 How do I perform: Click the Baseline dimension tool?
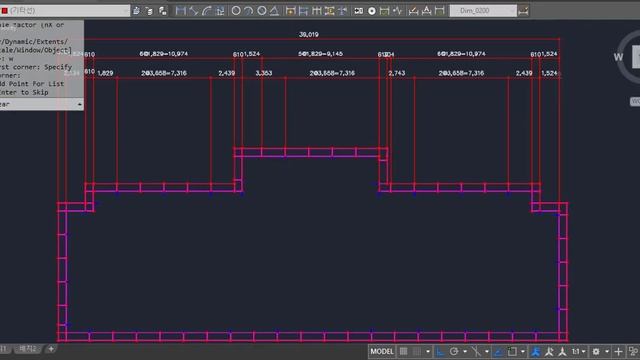(303, 11)
